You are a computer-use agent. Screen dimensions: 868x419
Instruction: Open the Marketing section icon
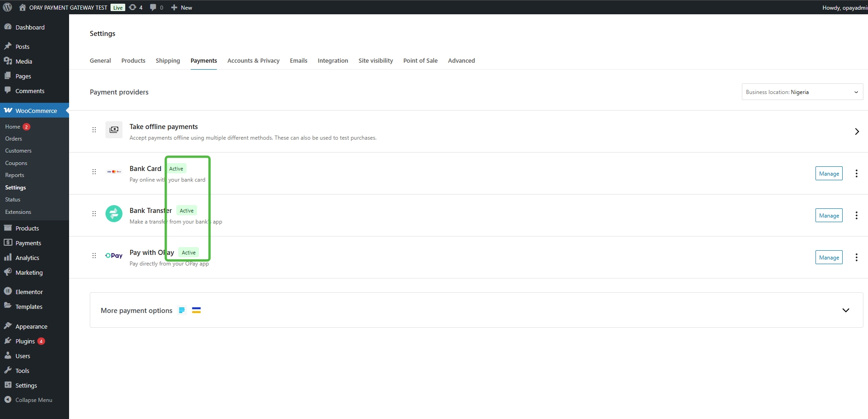pyautogui.click(x=8, y=272)
